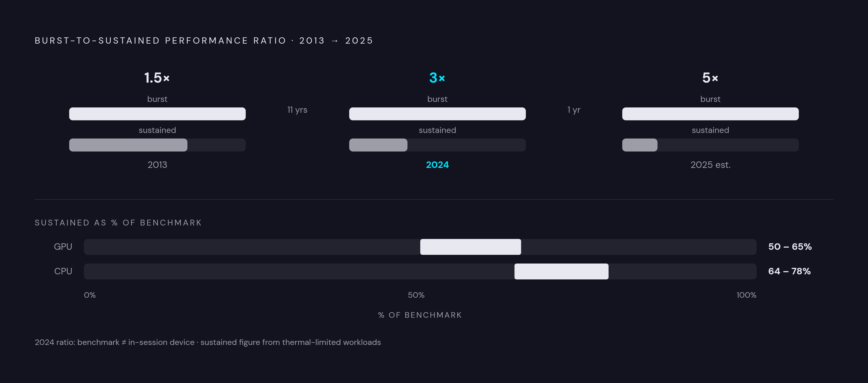Select the 2025 est. burst bar
This screenshot has width=868, height=383.
710,114
